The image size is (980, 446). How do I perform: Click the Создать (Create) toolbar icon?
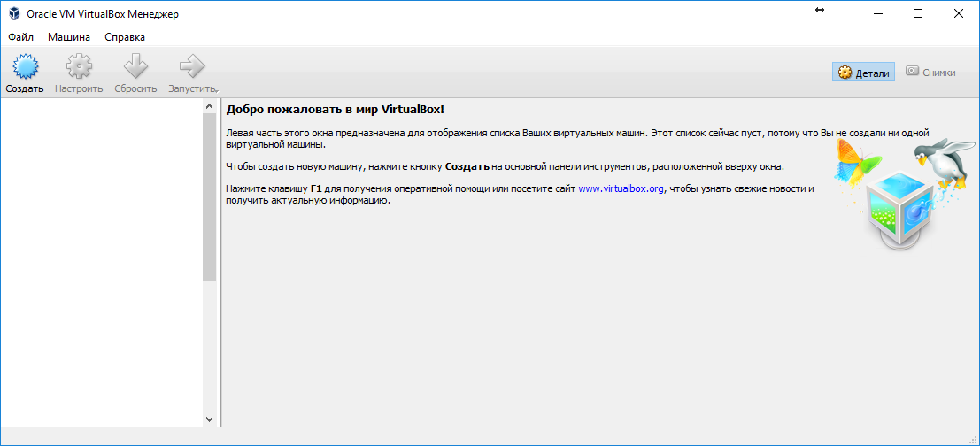pyautogui.click(x=25, y=66)
